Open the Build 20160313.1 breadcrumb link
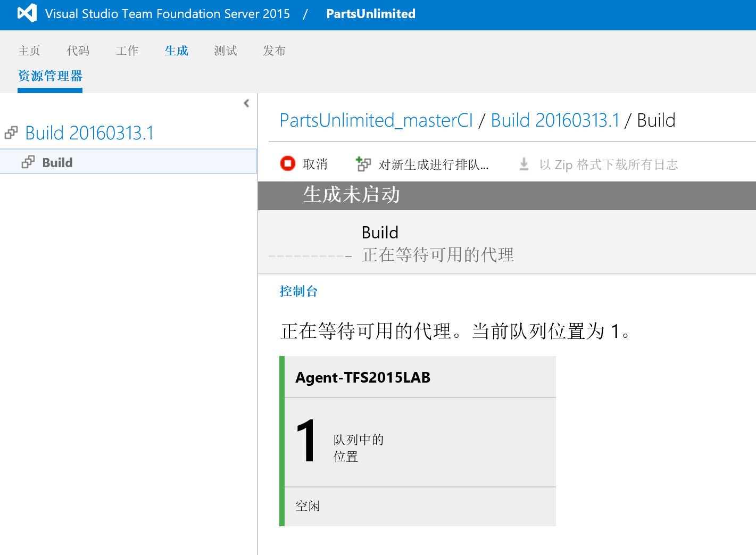The width and height of the screenshot is (756, 555). click(555, 120)
